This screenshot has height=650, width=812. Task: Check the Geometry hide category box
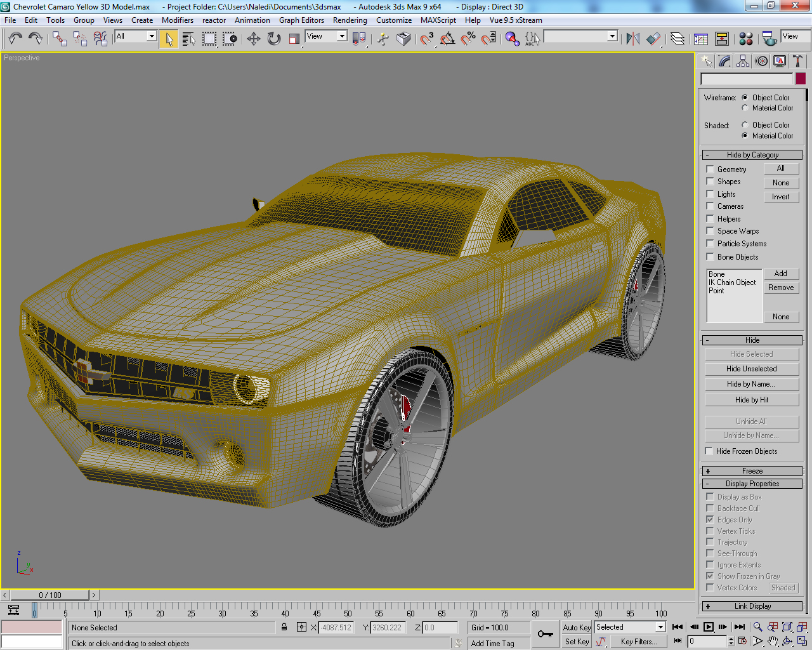point(710,169)
